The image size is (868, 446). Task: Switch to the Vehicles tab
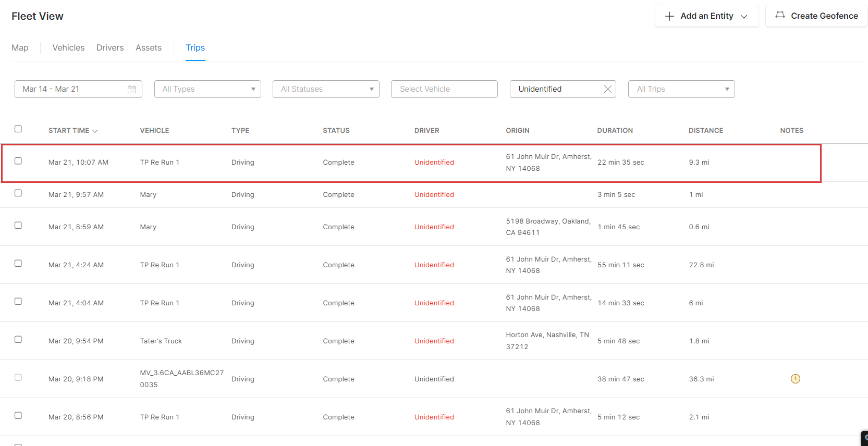[68, 47]
